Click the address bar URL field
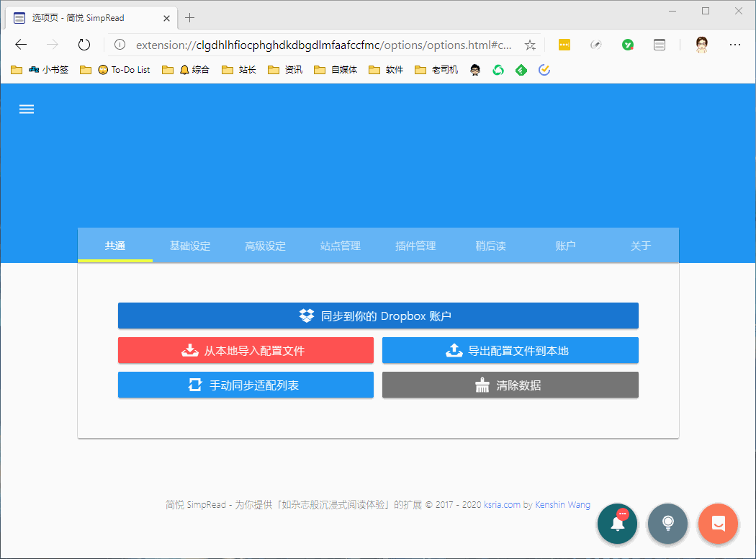Image resolution: width=756 pixels, height=559 pixels. tap(323, 45)
